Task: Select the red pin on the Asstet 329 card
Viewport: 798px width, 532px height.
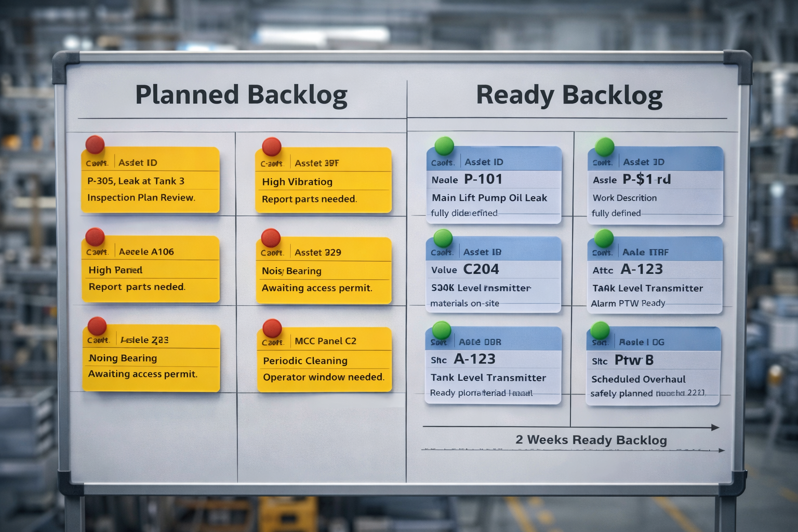Action: (271, 238)
